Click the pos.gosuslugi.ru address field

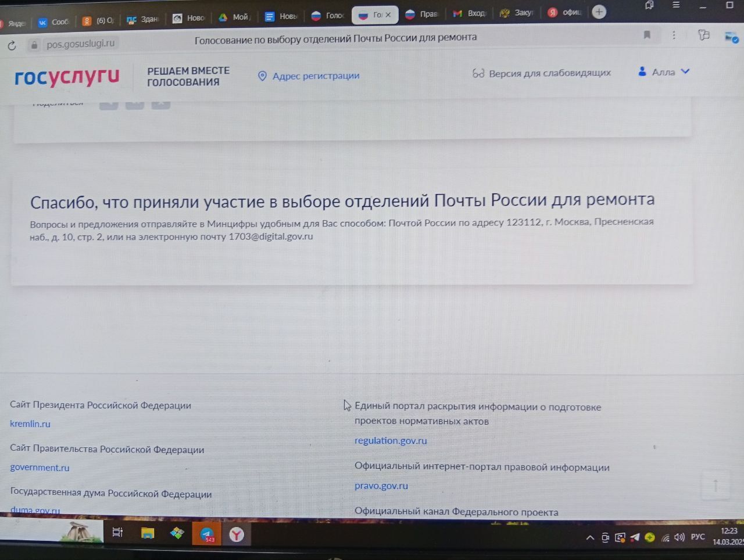[x=80, y=44]
